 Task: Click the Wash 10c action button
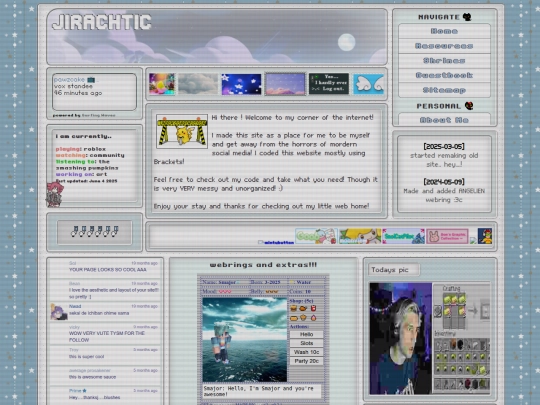pyautogui.click(x=306, y=352)
